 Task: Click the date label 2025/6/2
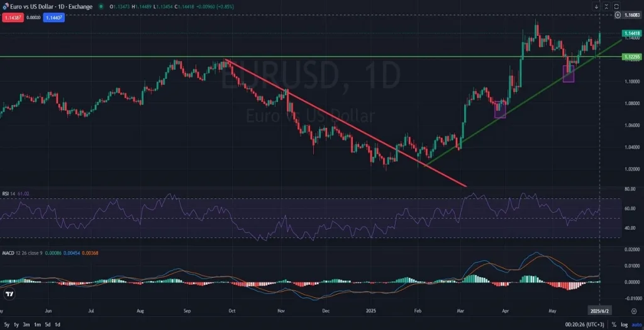coord(599,312)
